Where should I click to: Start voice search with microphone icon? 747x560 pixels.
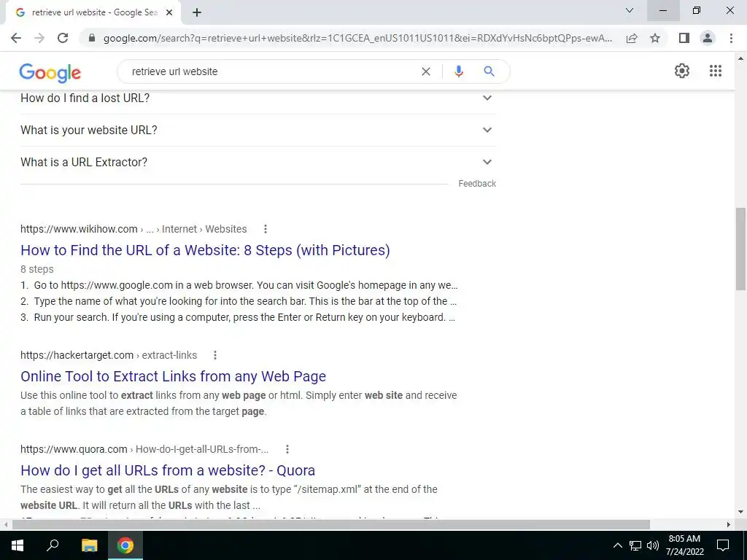[x=459, y=71]
